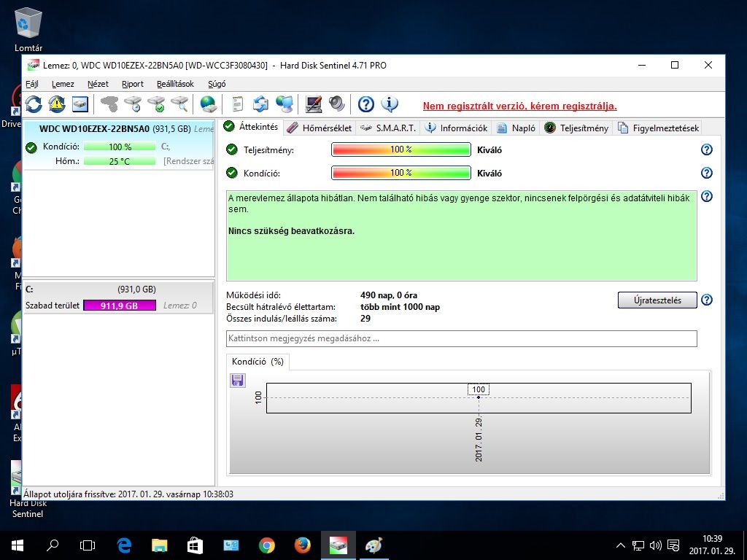
Task: Click the Refresh disk status toolbar icon
Action: (x=34, y=104)
